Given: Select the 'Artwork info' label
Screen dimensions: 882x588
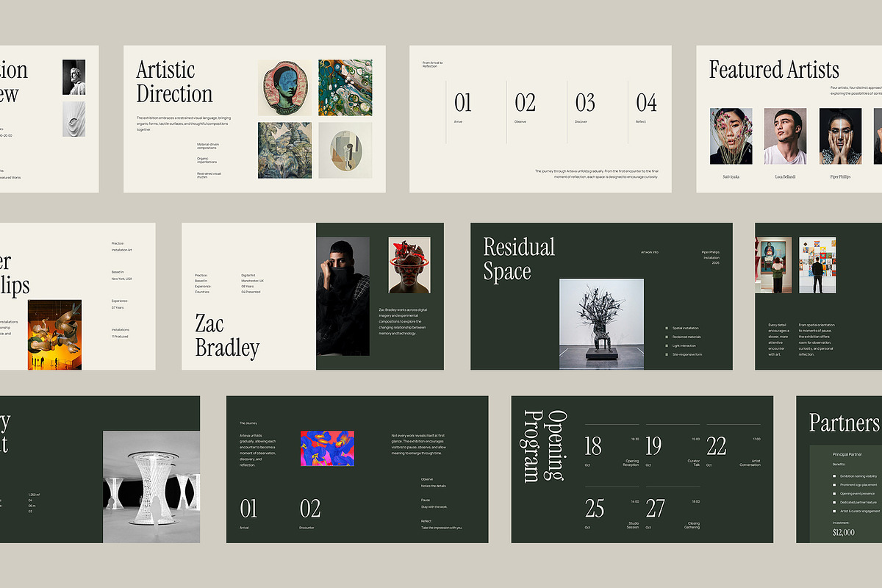Looking at the screenshot, I should 650,252.
